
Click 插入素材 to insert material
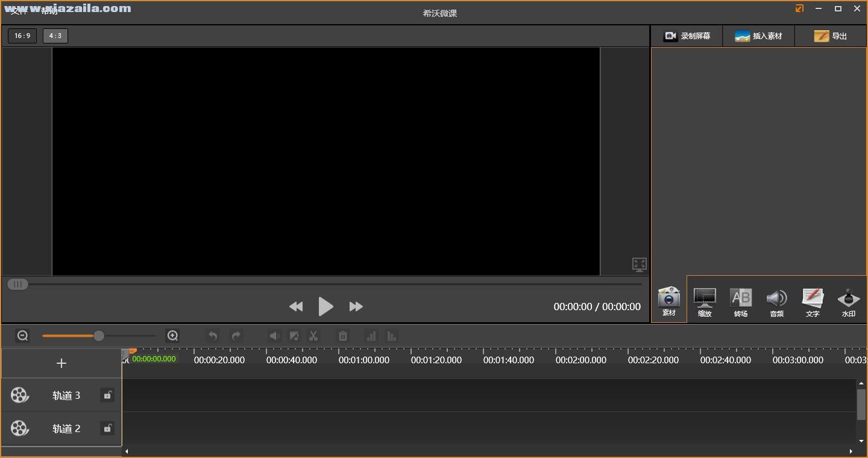coord(758,36)
